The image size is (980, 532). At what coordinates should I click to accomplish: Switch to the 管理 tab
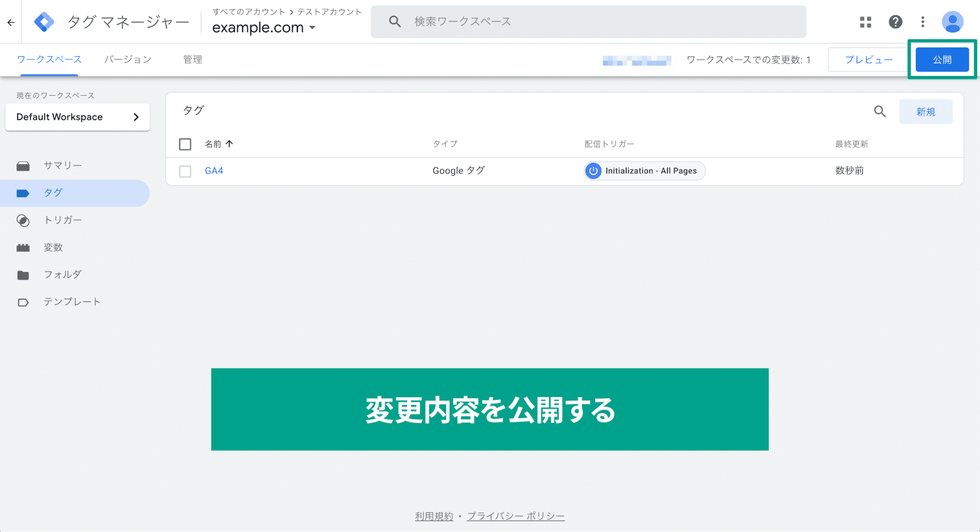(x=193, y=59)
